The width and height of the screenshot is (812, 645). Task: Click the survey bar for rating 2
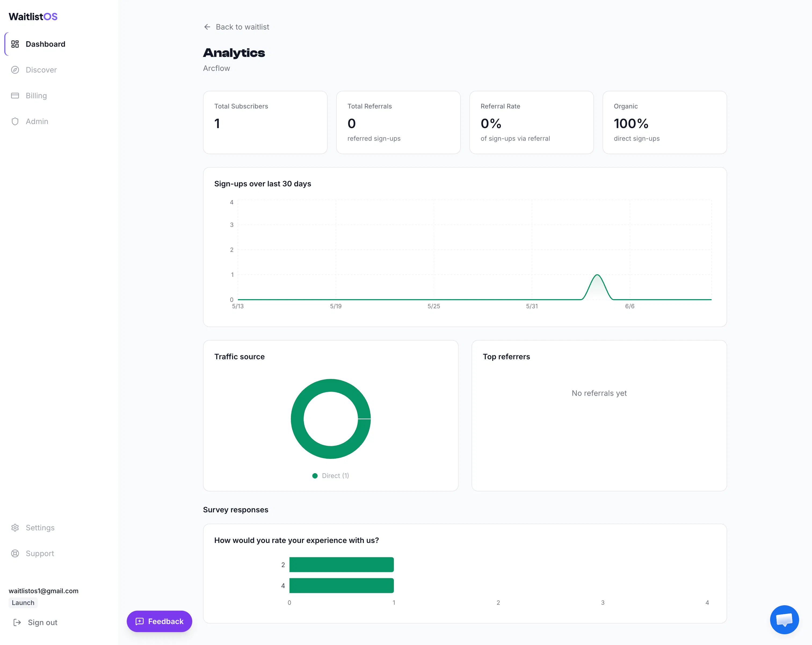(x=342, y=565)
